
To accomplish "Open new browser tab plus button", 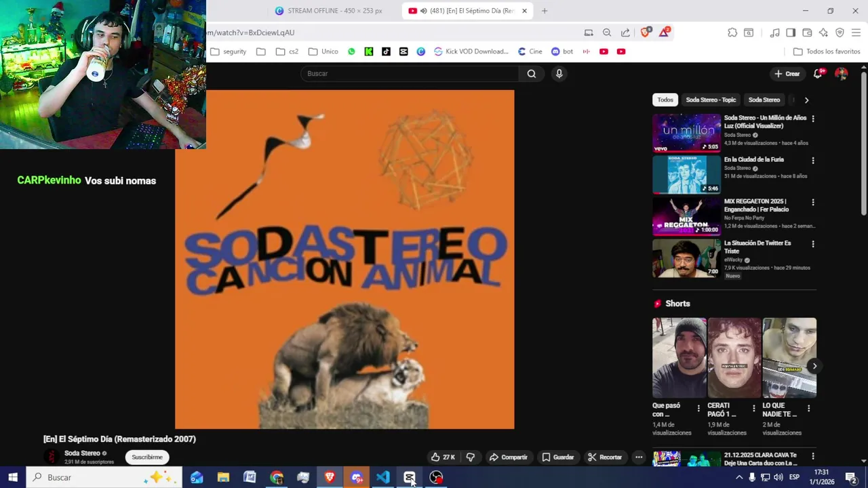I will [544, 11].
